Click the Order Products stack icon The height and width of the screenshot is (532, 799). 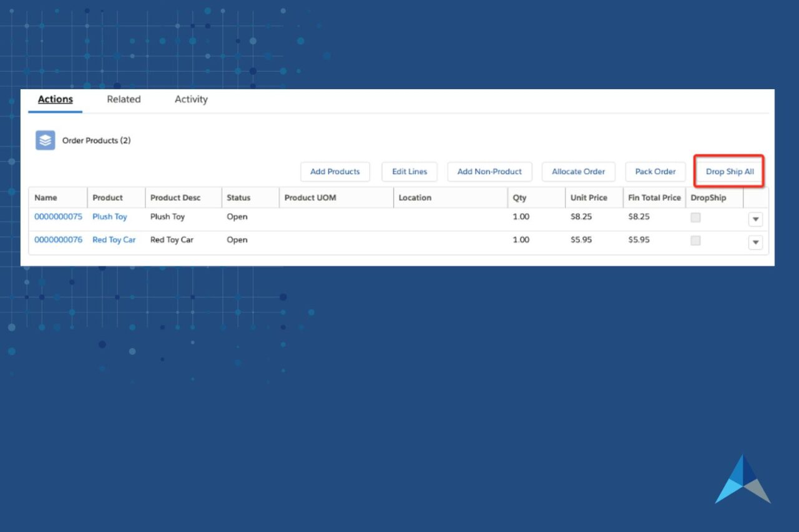tap(44, 140)
